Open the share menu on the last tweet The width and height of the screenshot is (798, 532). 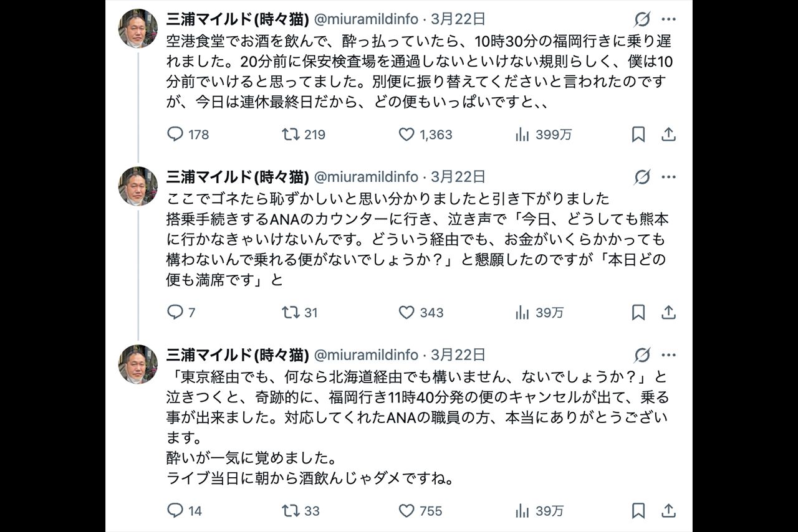click(x=670, y=511)
